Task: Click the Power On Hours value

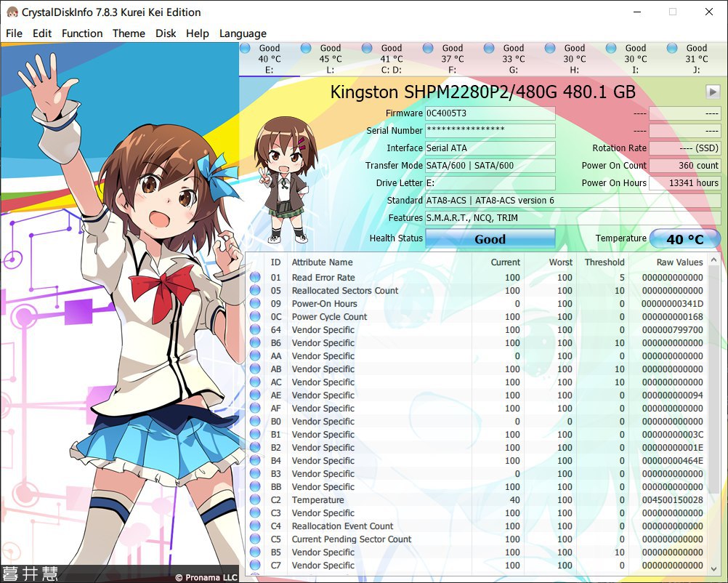Action: [685, 183]
